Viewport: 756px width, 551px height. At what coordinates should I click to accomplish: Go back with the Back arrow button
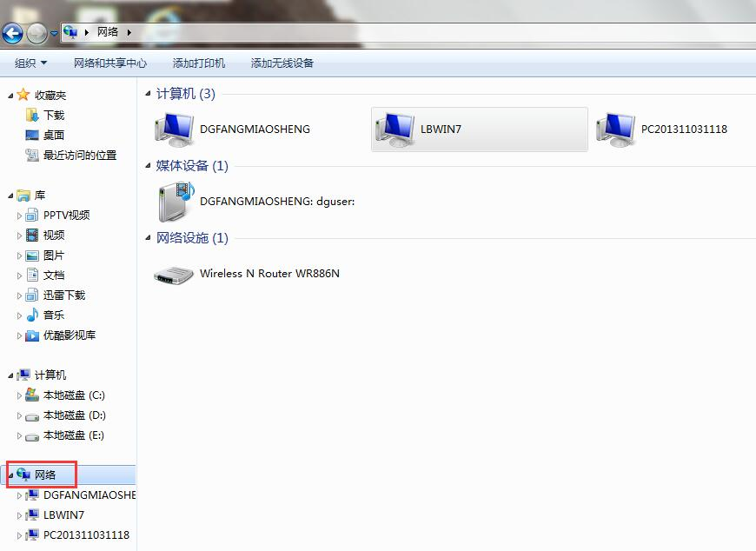(12, 33)
